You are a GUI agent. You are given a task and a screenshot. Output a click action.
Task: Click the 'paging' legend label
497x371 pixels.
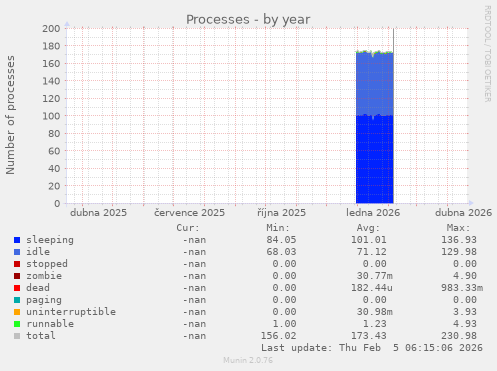click(x=44, y=300)
